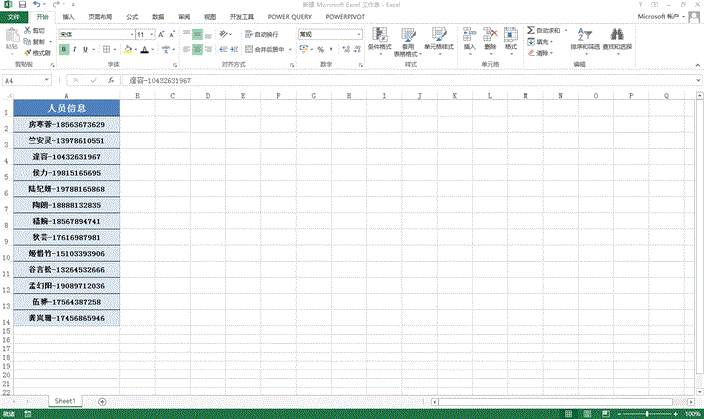Image resolution: width=704 pixels, height=419 pixels.
Task: Click the Save icon in quick access toolbar
Action: pyautogui.click(x=22, y=5)
